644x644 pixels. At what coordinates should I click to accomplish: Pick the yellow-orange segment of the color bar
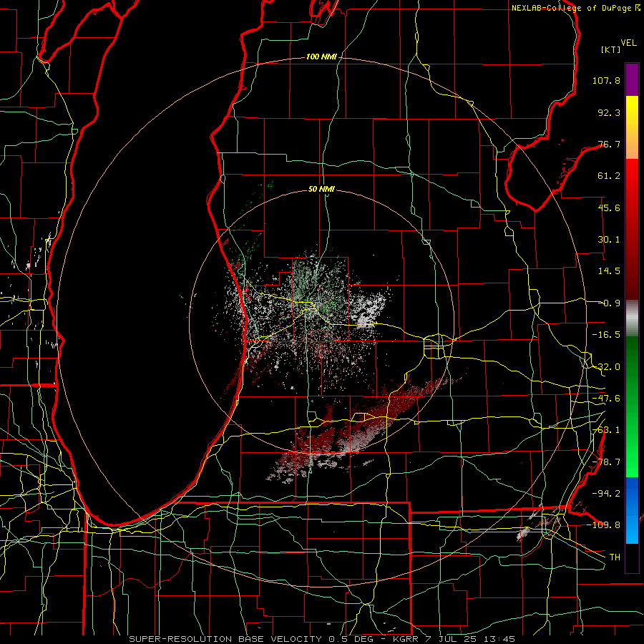(632, 127)
